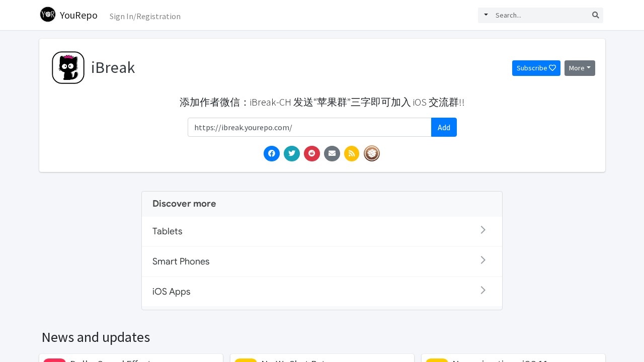Click the iBreak repo title text

tap(113, 68)
